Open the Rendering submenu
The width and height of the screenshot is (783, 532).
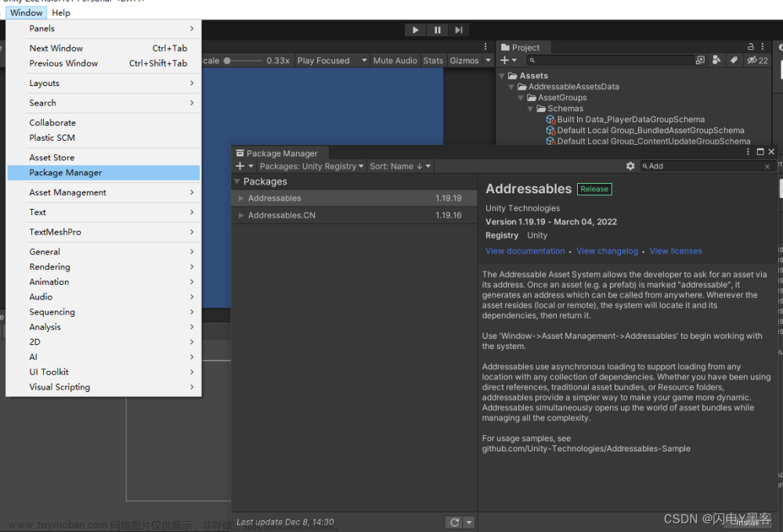pyautogui.click(x=103, y=267)
